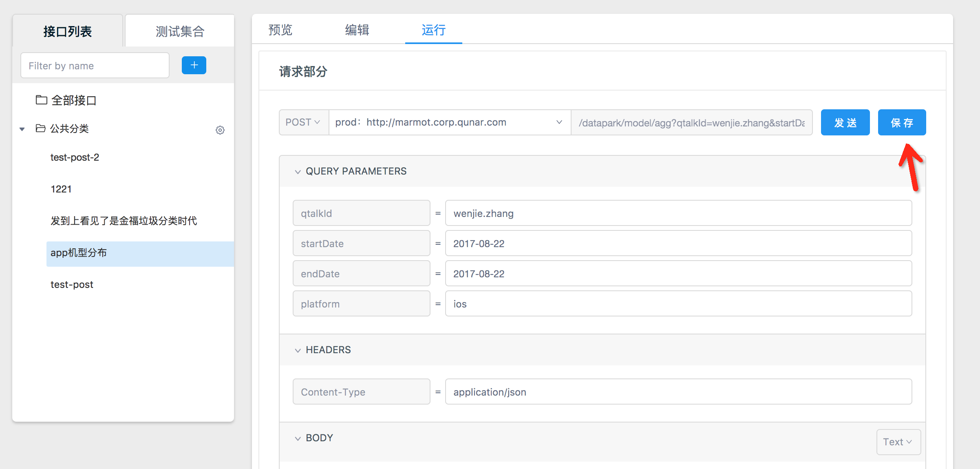980x469 pixels.
Task: Collapse the QUERY PARAMETERS section
Action: pyautogui.click(x=298, y=172)
